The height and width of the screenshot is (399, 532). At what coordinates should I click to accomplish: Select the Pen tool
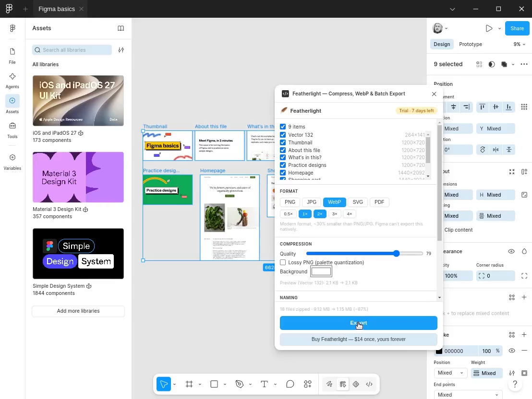tap(240, 384)
